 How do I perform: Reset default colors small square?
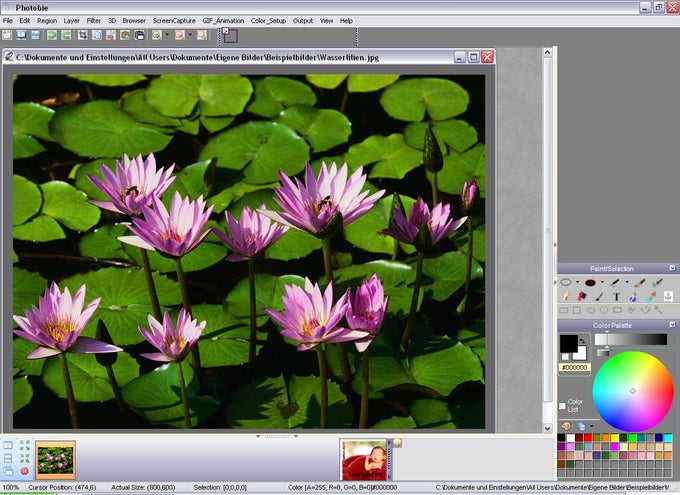click(565, 357)
